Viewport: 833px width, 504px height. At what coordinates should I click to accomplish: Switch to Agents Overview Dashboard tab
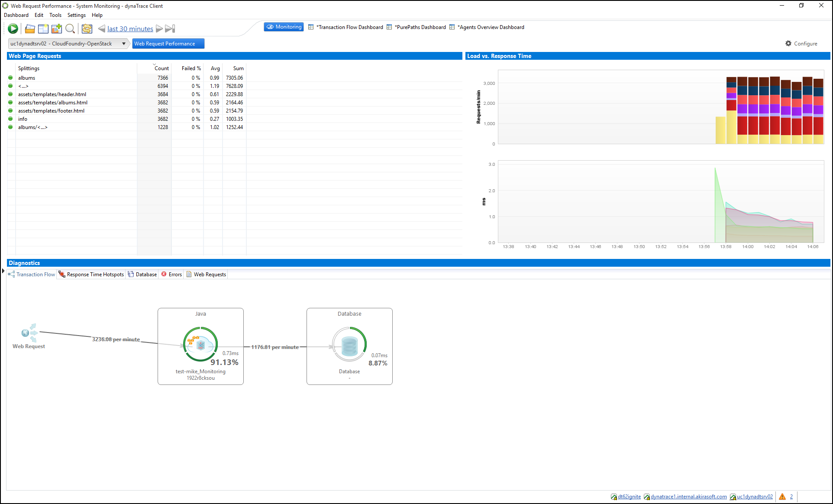click(487, 27)
